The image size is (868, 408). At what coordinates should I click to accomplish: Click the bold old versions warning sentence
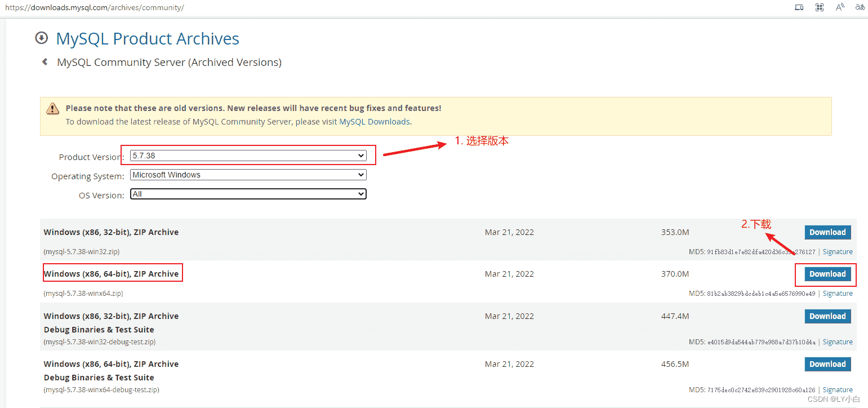(253, 108)
